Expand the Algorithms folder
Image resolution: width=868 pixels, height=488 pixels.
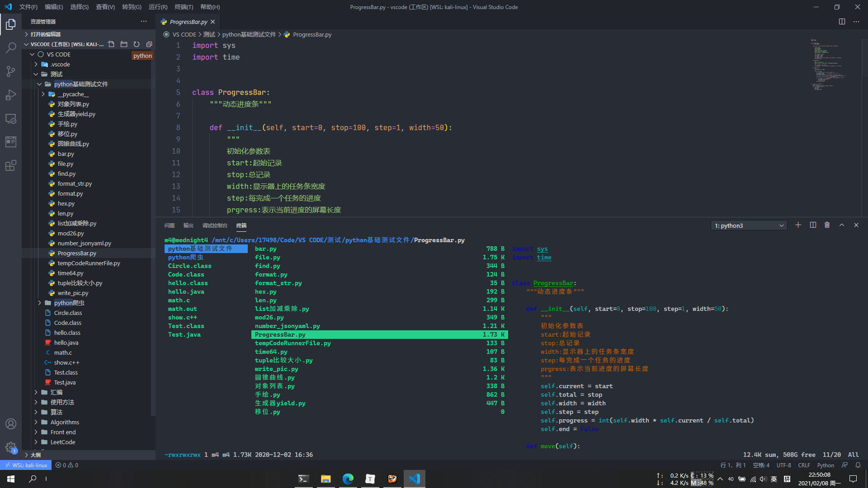pyautogui.click(x=65, y=422)
